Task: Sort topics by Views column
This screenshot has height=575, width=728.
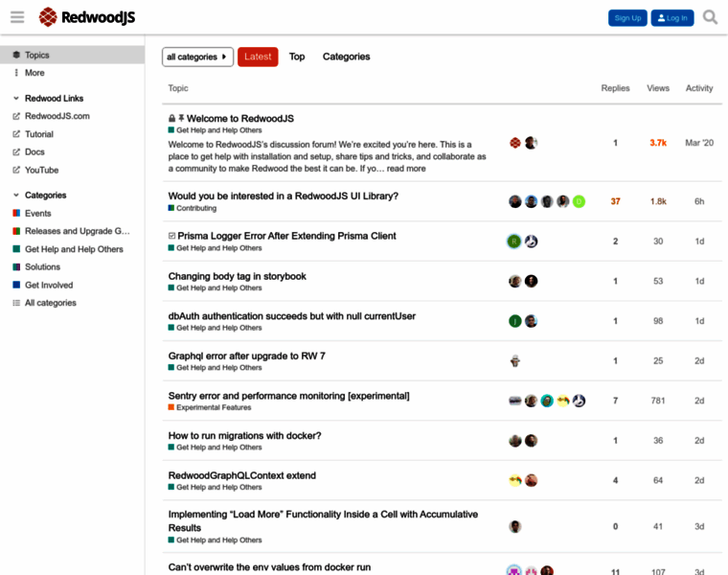Action: click(x=658, y=88)
